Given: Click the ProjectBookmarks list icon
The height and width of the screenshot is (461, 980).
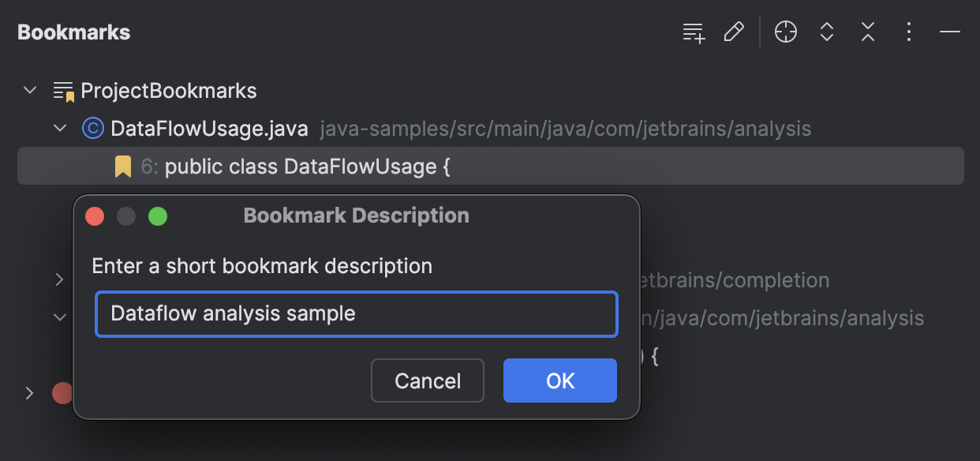Looking at the screenshot, I should point(62,90).
